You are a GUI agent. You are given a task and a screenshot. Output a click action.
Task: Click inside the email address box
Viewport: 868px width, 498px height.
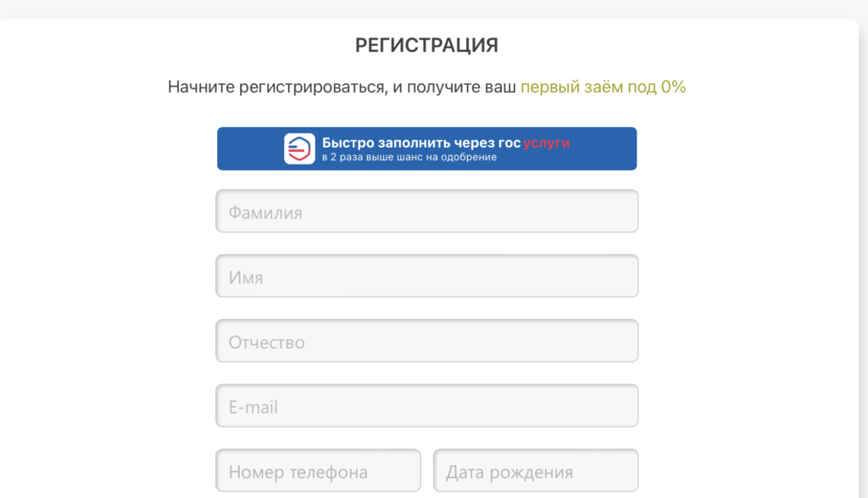pyautogui.click(x=426, y=406)
